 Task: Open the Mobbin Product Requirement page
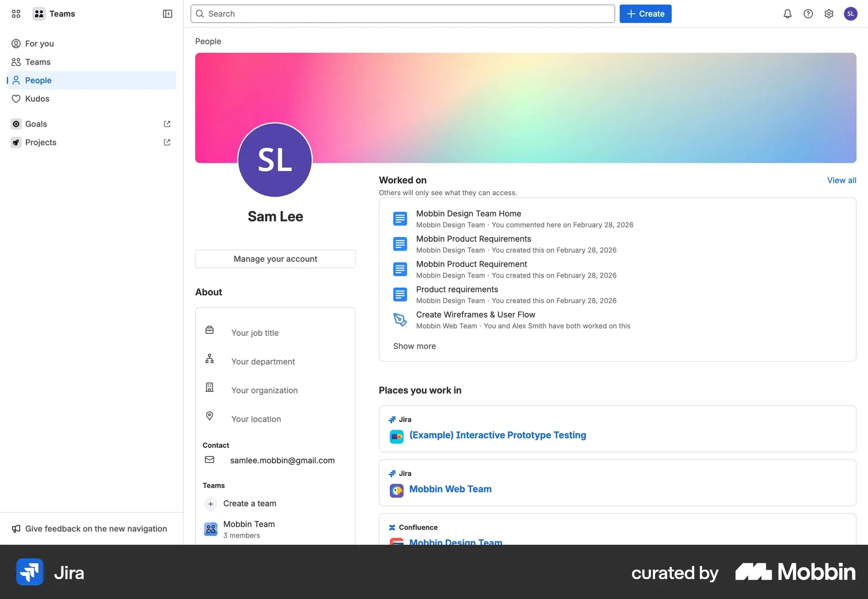pyautogui.click(x=471, y=264)
